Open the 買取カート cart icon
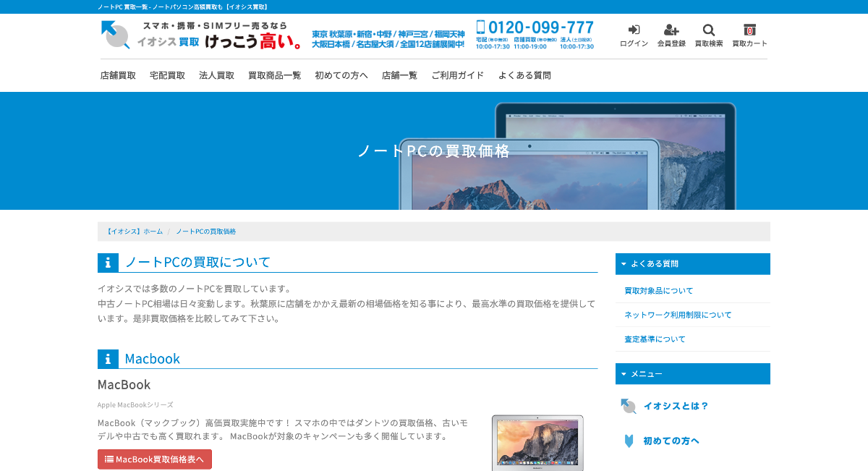 click(x=749, y=30)
